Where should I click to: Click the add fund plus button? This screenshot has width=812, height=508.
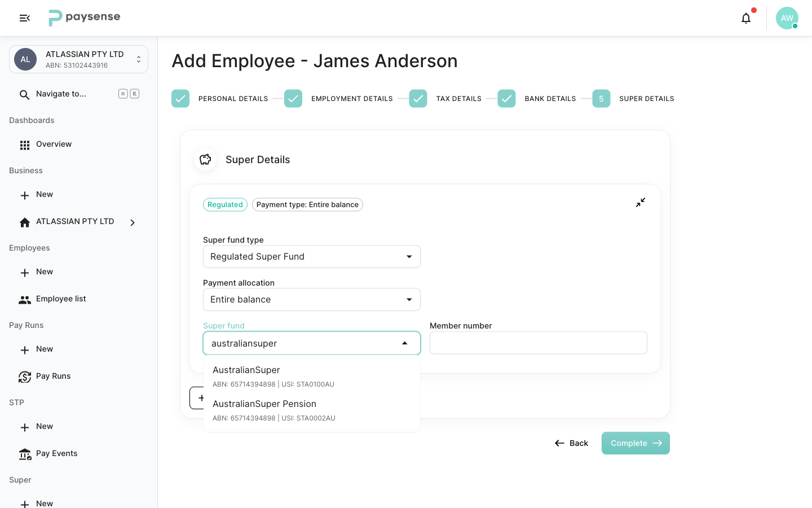pyautogui.click(x=197, y=398)
